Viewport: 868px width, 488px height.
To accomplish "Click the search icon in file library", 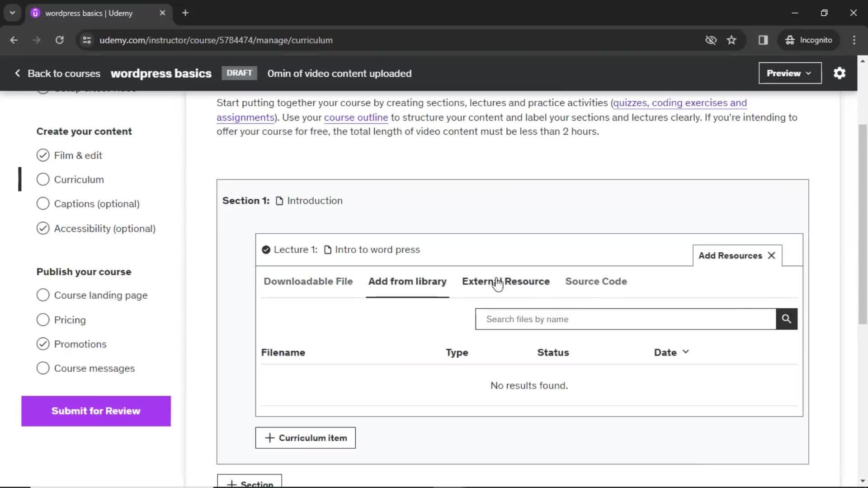I will point(786,319).
